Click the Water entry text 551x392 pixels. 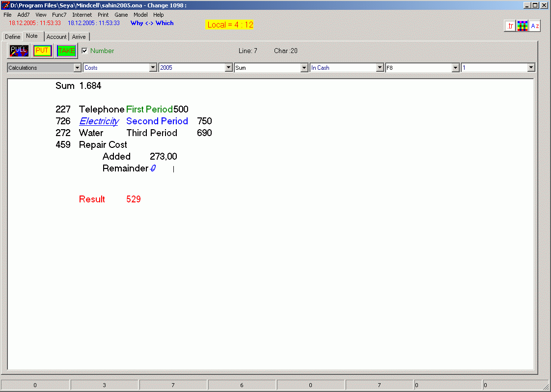[x=91, y=133]
